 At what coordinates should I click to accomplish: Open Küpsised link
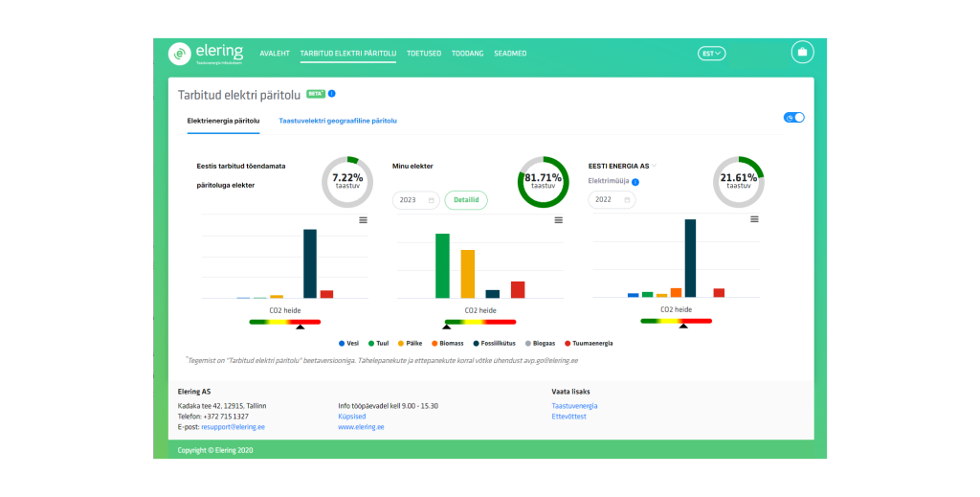[352, 417]
